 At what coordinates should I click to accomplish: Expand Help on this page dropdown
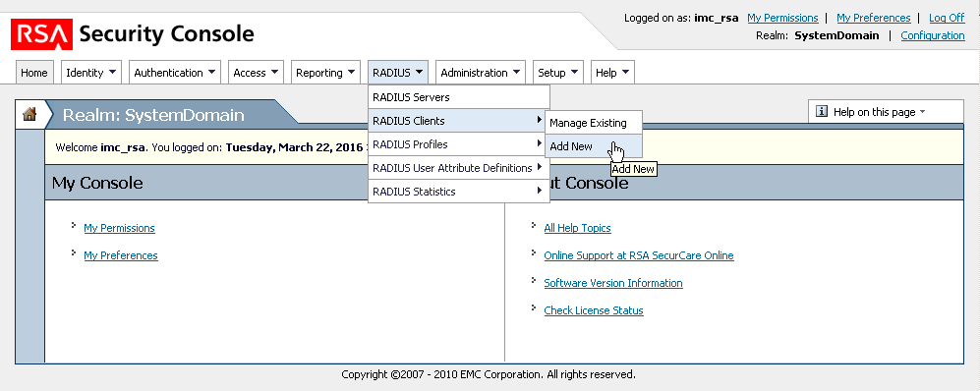pyautogui.click(x=886, y=112)
